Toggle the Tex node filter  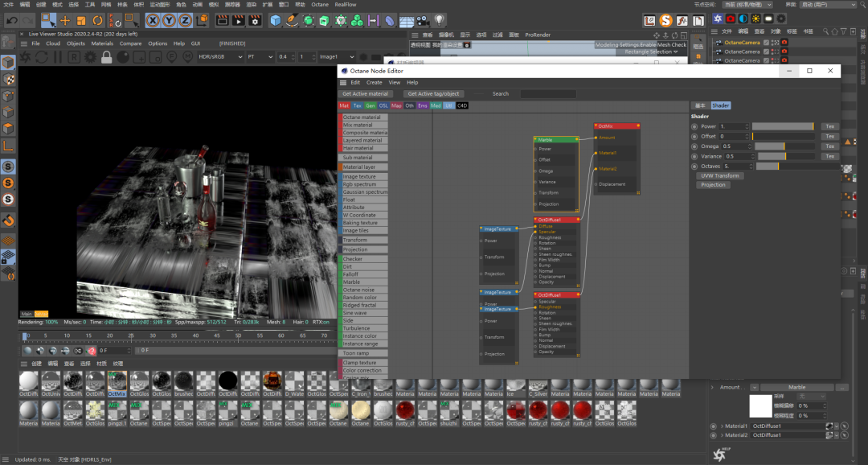coord(358,105)
